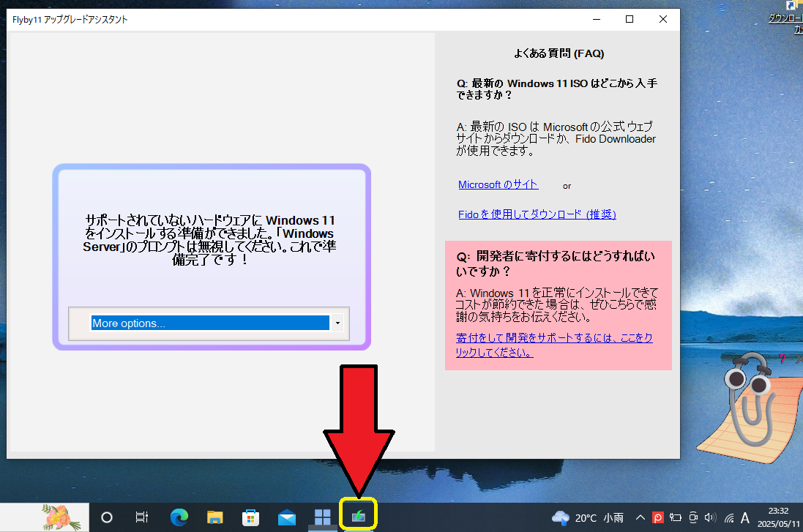Click the Flyby11 blue window-tiles taskbar icon
803x532 pixels.
pos(323,517)
